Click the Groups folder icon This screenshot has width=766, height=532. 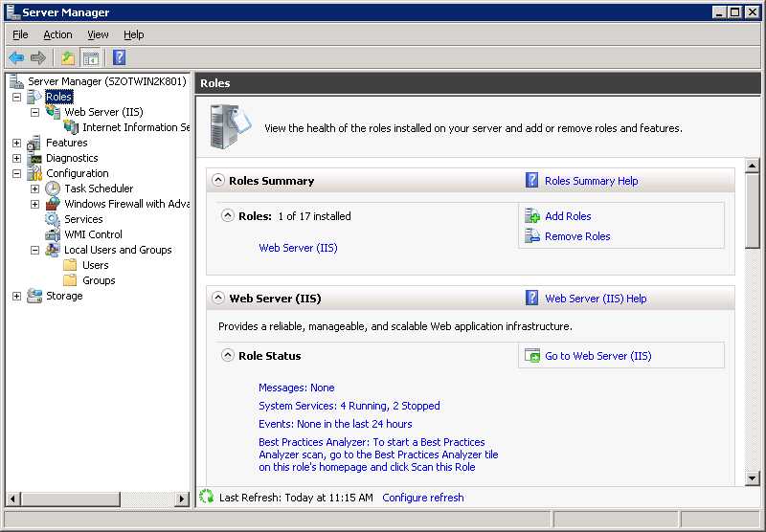point(70,280)
